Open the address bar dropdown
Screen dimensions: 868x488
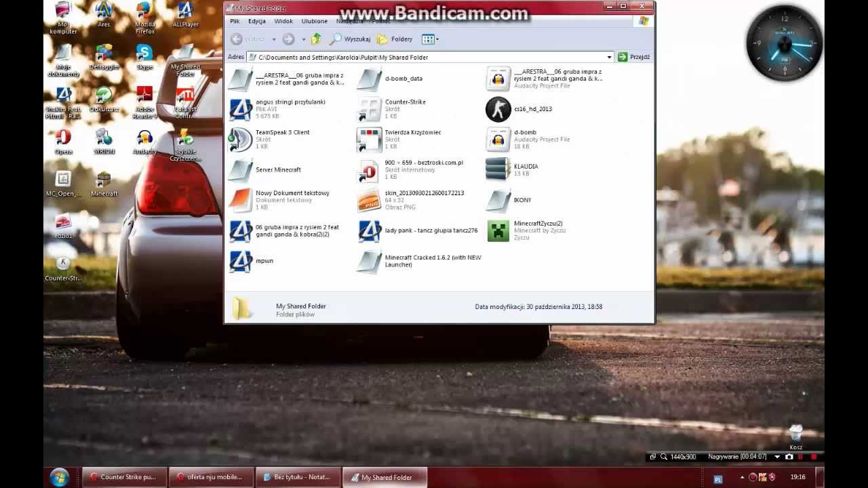point(609,57)
